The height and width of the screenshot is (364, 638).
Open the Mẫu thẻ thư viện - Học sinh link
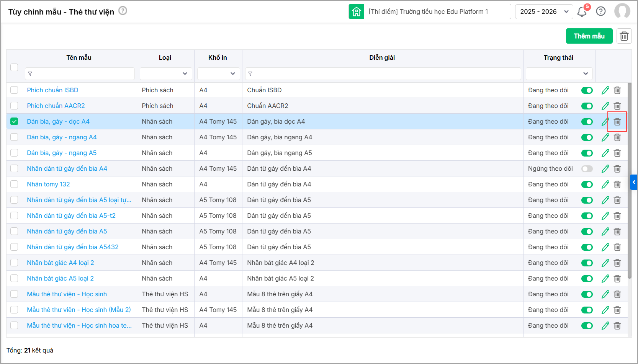[x=67, y=294]
